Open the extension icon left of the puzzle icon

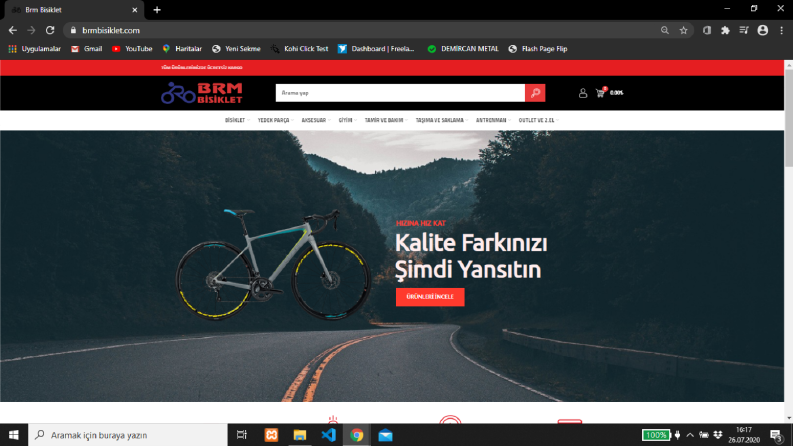[707, 30]
